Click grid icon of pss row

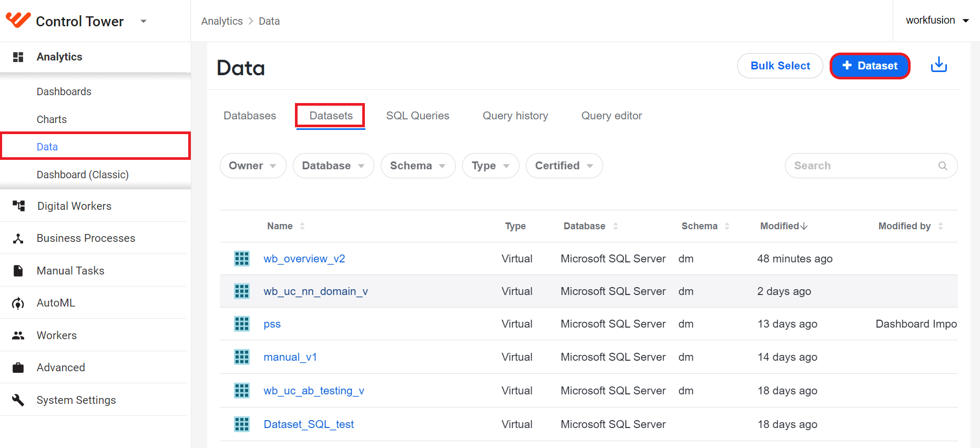(242, 324)
